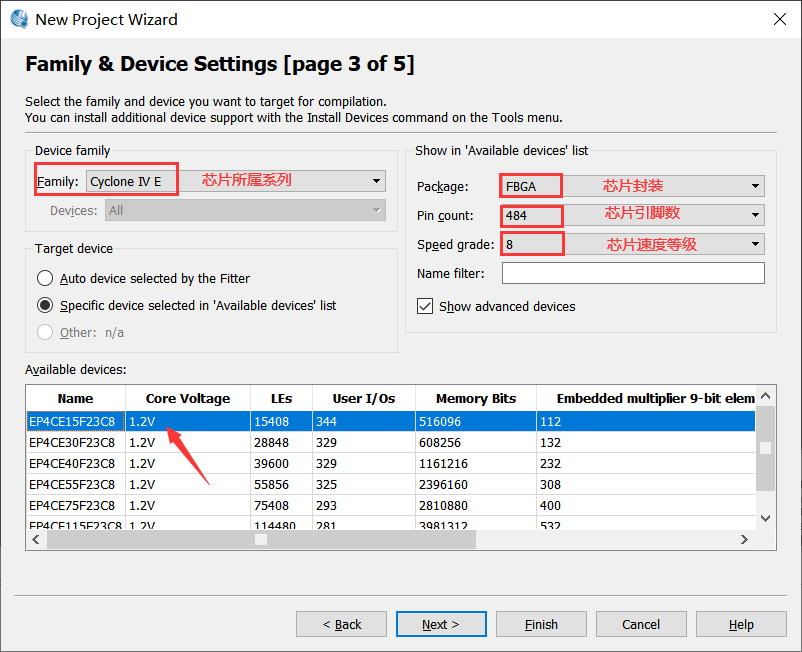The width and height of the screenshot is (802, 652).
Task: Go to the previous page with < Back
Action: 341,624
